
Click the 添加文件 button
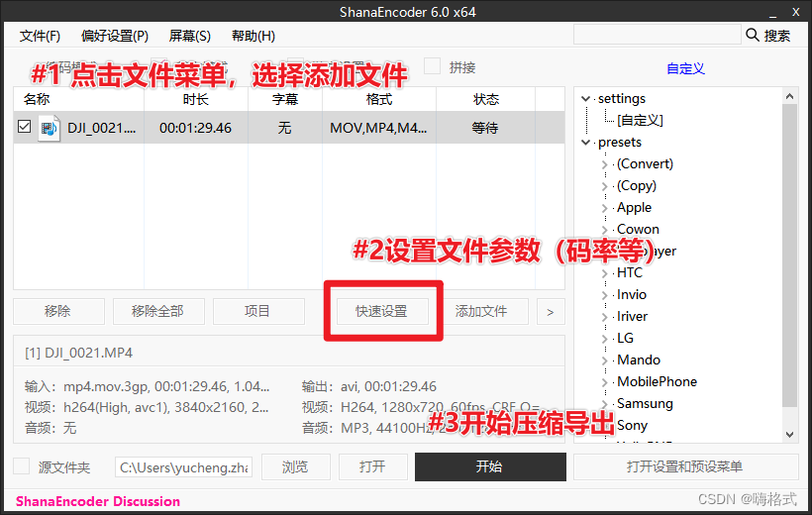482,311
